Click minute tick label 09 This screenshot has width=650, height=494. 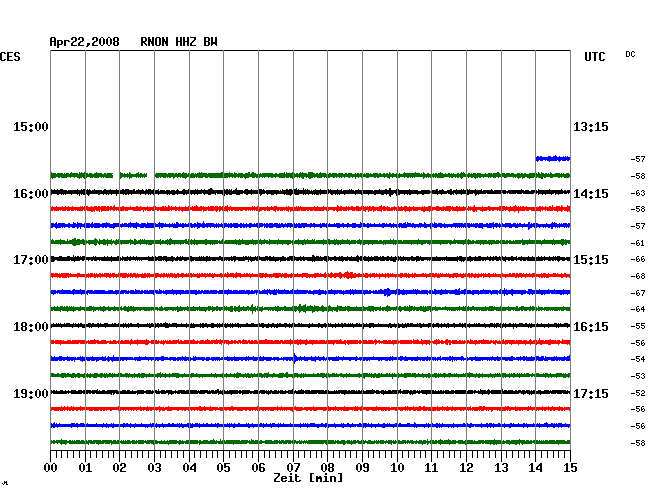(362, 468)
